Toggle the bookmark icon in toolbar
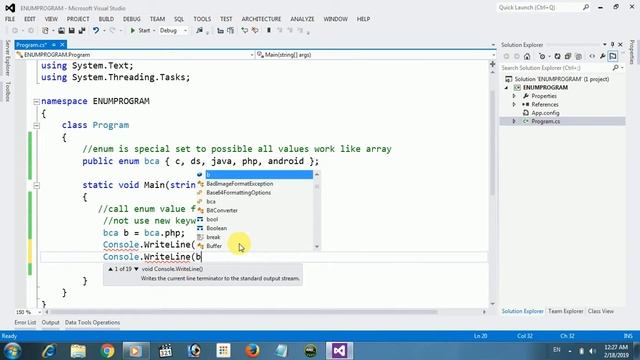Image resolution: width=640 pixels, height=360 pixels. click(269, 31)
